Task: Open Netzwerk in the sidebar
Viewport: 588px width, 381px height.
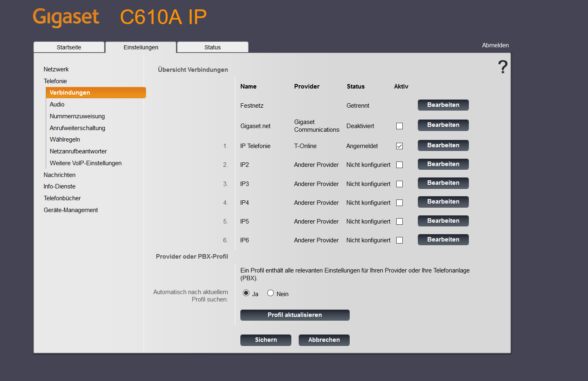Action: [x=56, y=69]
